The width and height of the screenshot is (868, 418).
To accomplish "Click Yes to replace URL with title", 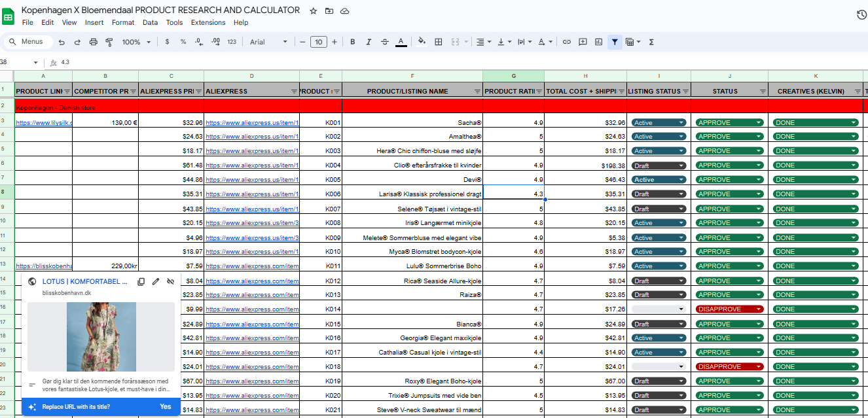I will coord(166,407).
